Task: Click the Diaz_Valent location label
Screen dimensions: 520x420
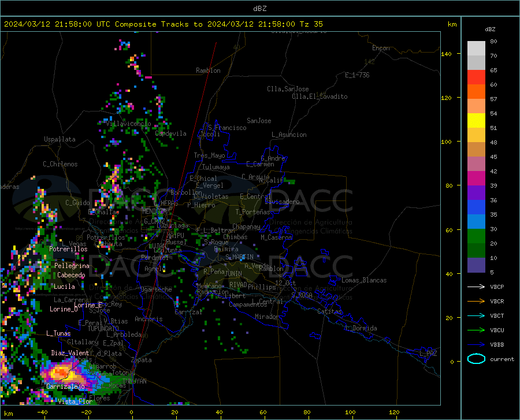Action: [70, 353]
